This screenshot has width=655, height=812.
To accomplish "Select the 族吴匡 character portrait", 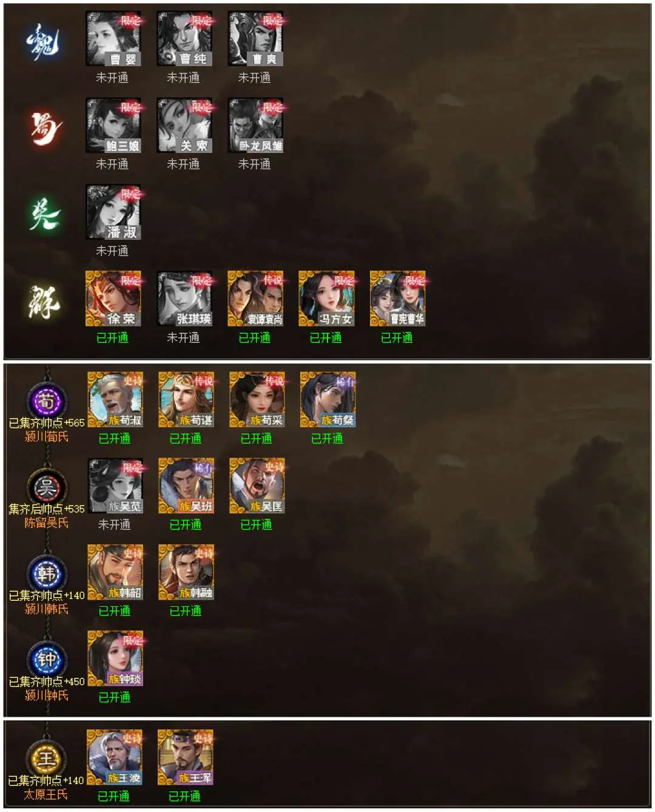I will 257,486.
